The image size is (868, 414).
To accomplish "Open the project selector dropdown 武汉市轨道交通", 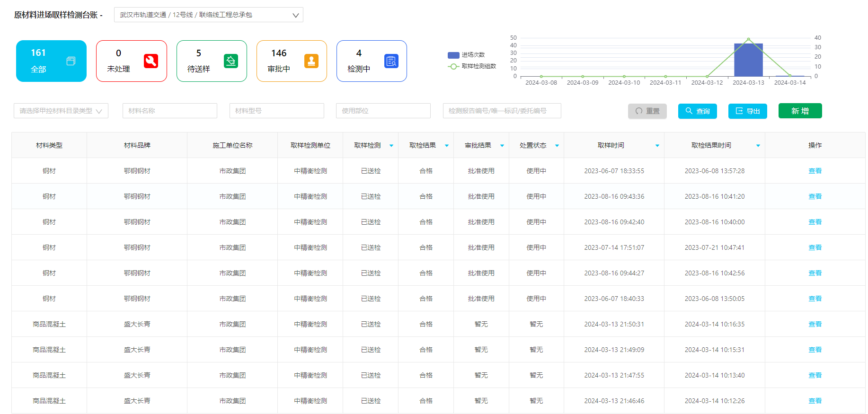I will click(208, 15).
